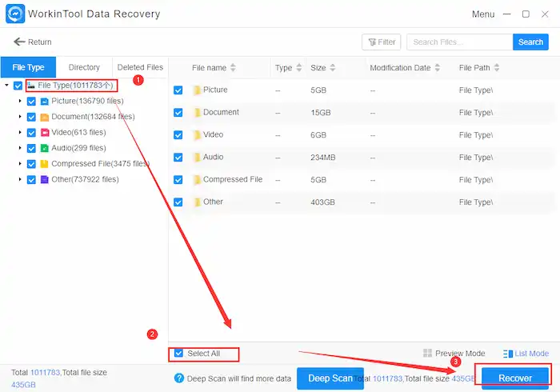Switch to the Deleted Files tab
The height and width of the screenshot is (392, 560).
[x=140, y=67]
